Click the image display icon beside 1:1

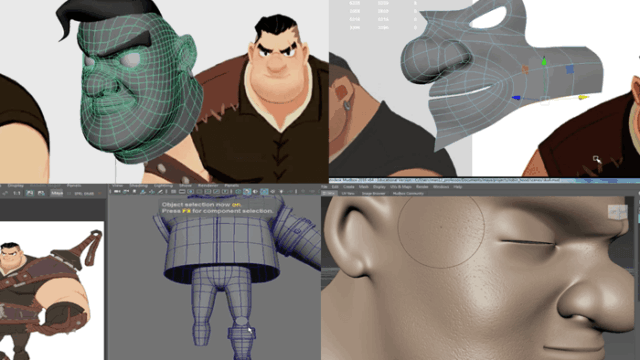click(x=29, y=193)
